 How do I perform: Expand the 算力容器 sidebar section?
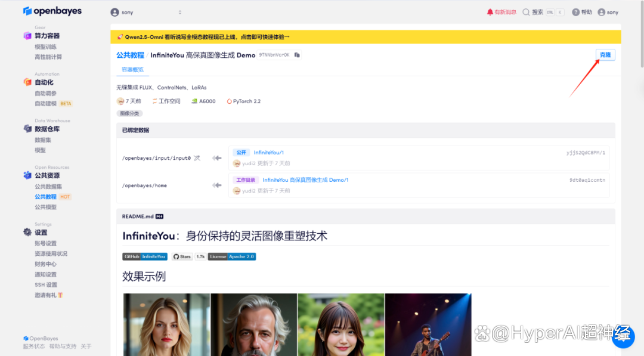47,36
